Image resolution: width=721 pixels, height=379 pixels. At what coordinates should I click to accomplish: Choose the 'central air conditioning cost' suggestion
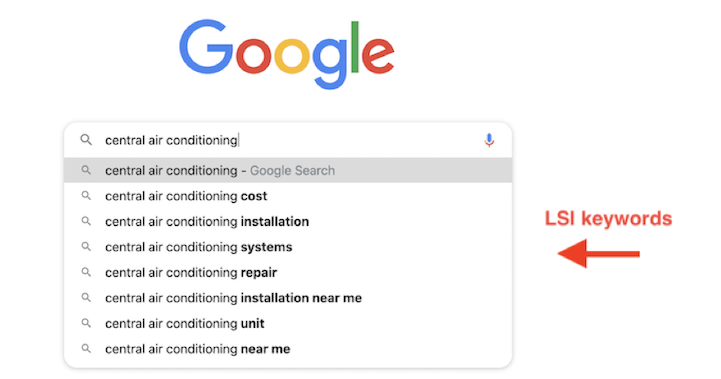point(288,196)
